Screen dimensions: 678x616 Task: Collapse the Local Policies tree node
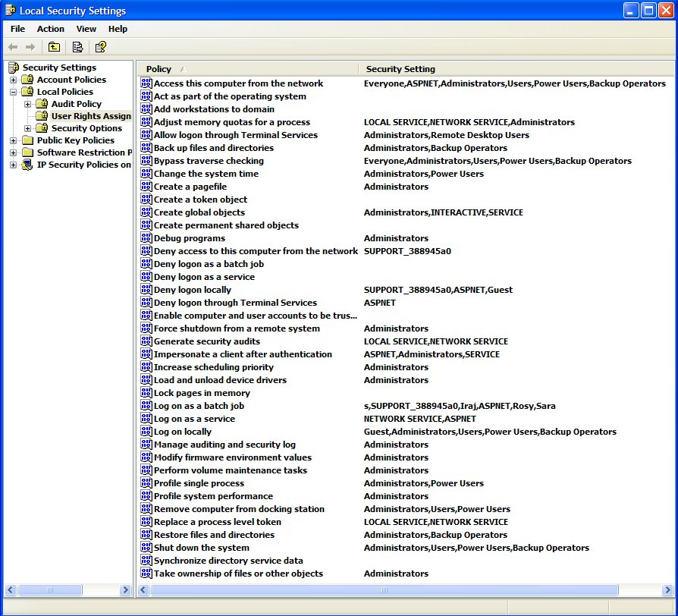[13, 92]
